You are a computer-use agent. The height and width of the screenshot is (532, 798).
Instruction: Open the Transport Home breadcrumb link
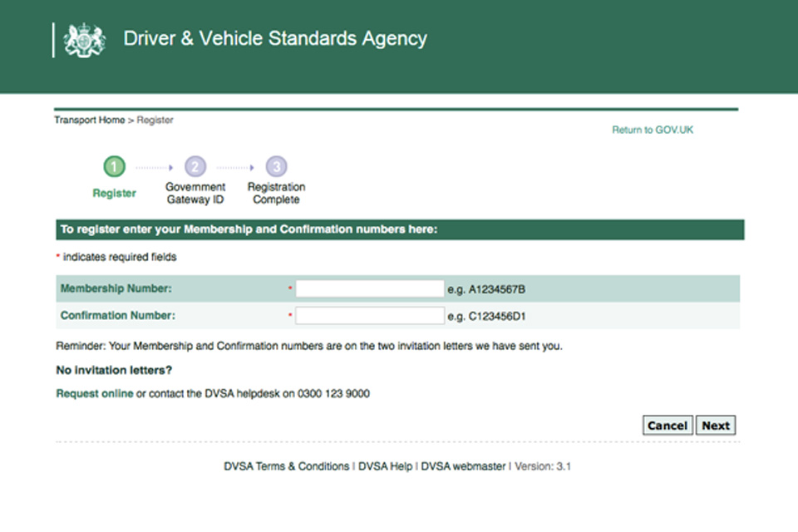(90, 121)
